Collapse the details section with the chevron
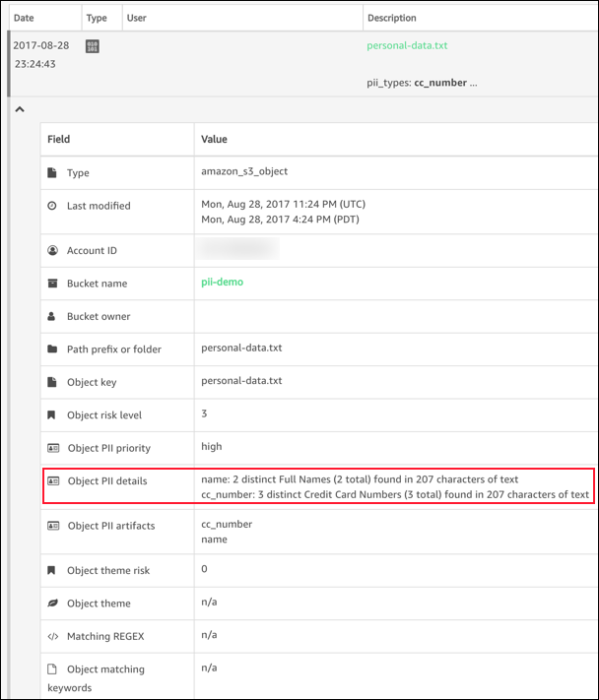Image resolution: width=599 pixels, height=700 pixels. (20, 109)
